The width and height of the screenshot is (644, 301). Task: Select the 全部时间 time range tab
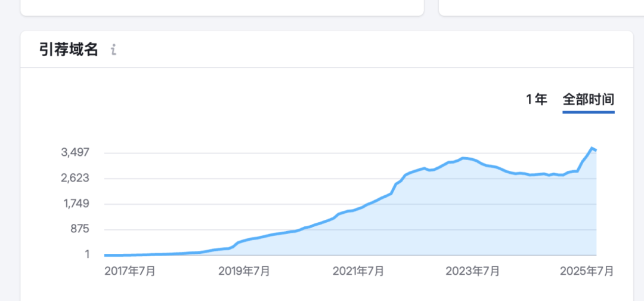click(588, 100)
